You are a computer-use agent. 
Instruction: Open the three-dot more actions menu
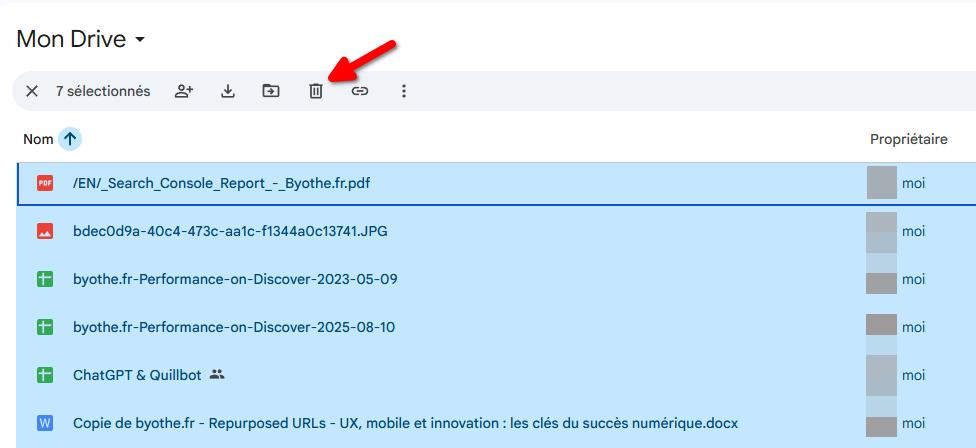403,91
